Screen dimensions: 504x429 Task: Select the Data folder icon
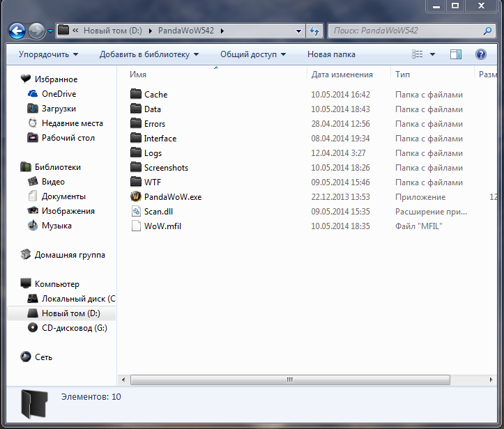(x=136, y=109)
